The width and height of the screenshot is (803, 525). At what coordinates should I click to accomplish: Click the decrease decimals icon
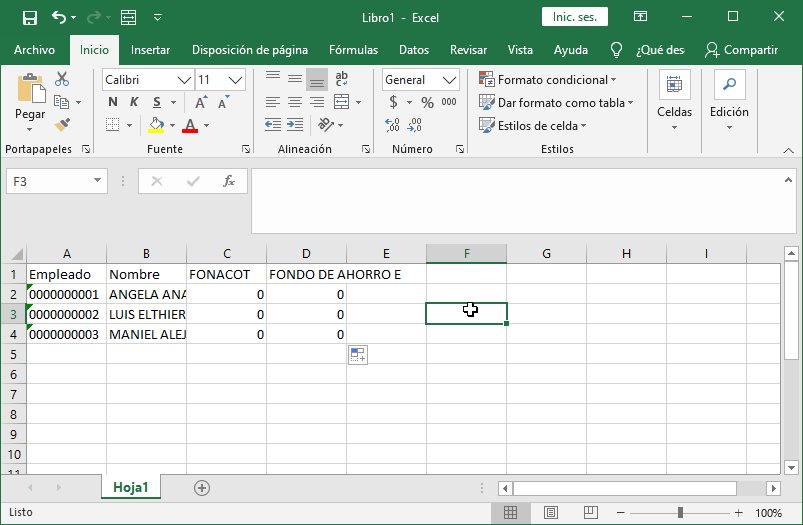coord(414,125)
